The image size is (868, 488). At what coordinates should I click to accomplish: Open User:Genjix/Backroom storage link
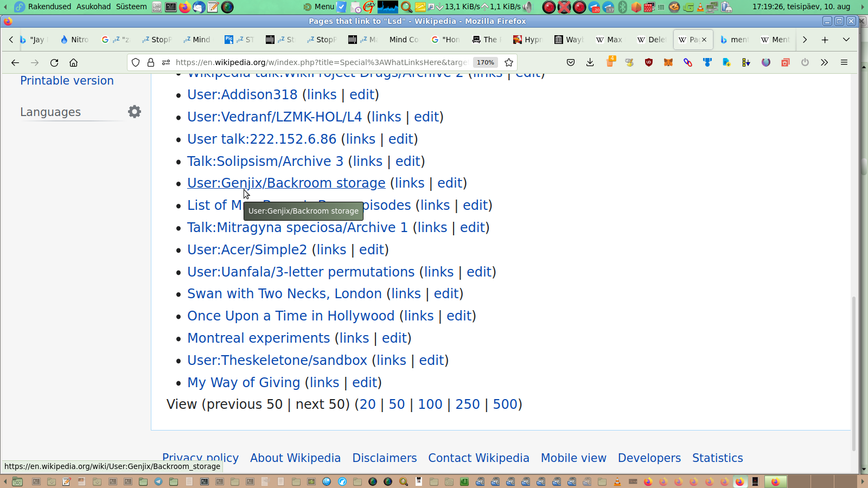pyautogui.click(x=286, y=183)
